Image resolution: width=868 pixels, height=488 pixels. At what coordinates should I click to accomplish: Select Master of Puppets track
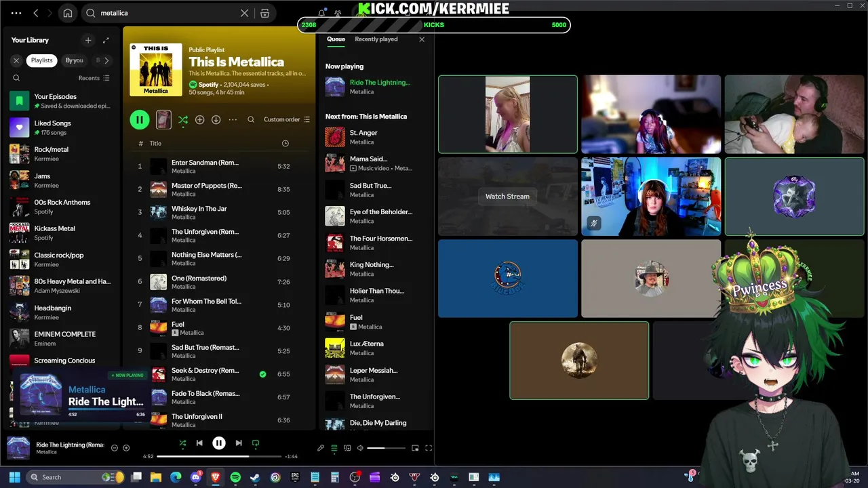click(218, 190)
